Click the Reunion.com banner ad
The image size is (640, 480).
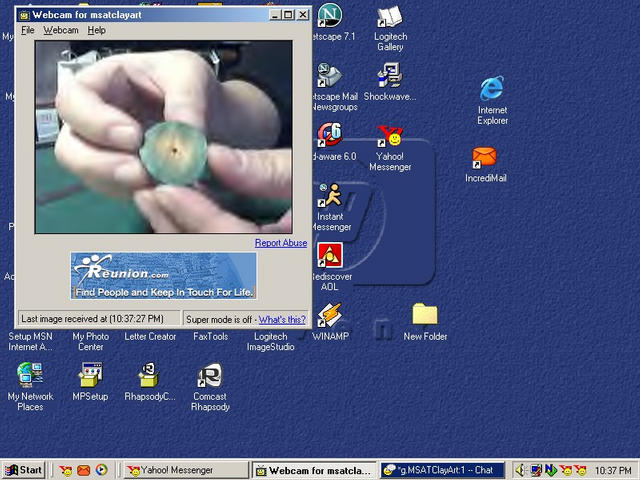coord(164,276)
